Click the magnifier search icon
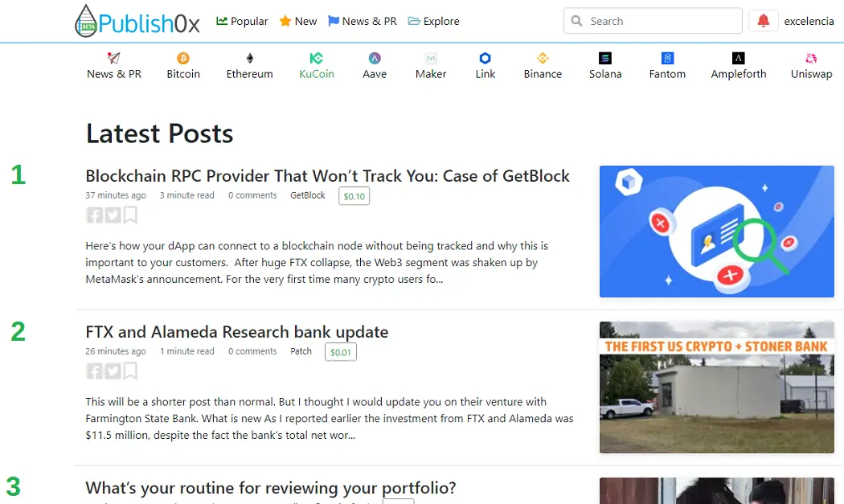 tap(576, 21)
